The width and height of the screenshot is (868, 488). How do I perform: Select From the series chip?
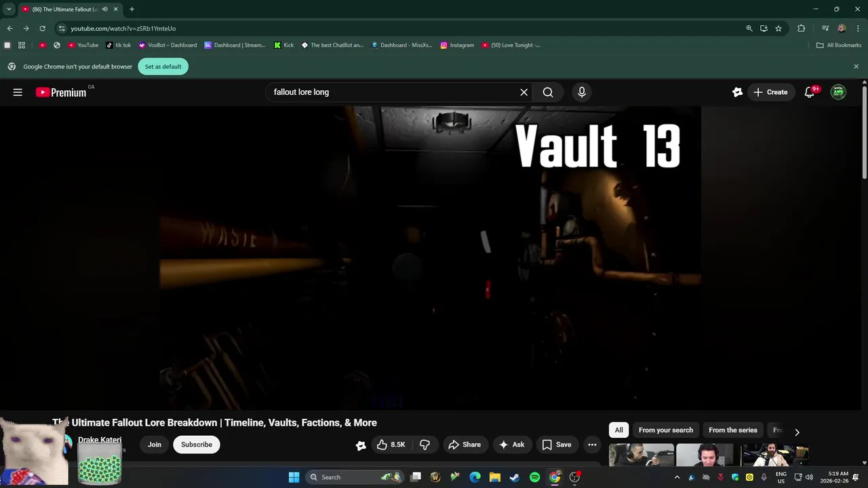pyautogui.click(x=733, y=430)
